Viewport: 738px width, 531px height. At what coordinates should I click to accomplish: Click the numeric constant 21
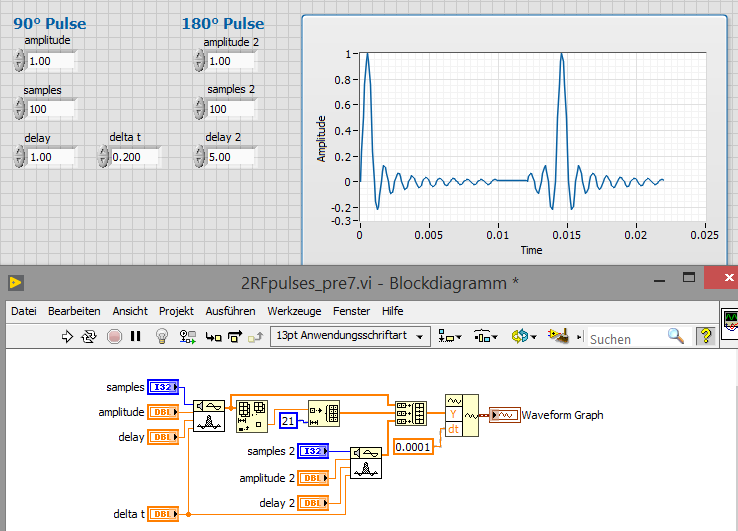point(289,420)
